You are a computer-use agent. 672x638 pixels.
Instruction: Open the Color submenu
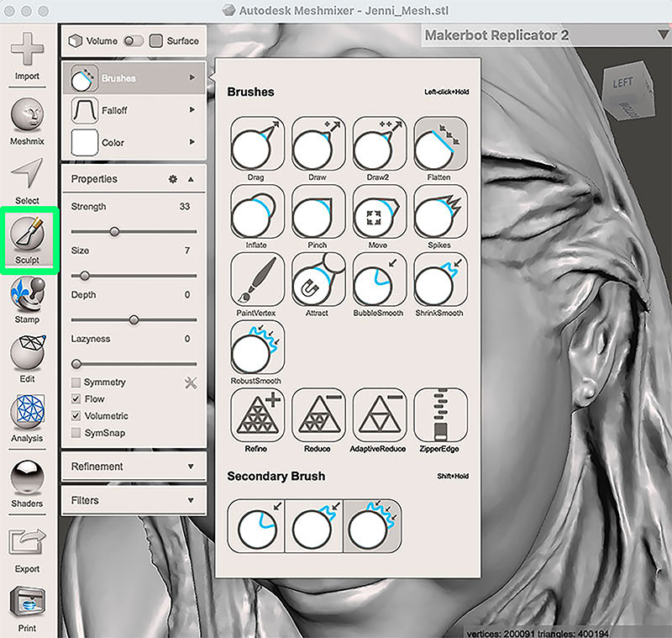pos(134,142)
